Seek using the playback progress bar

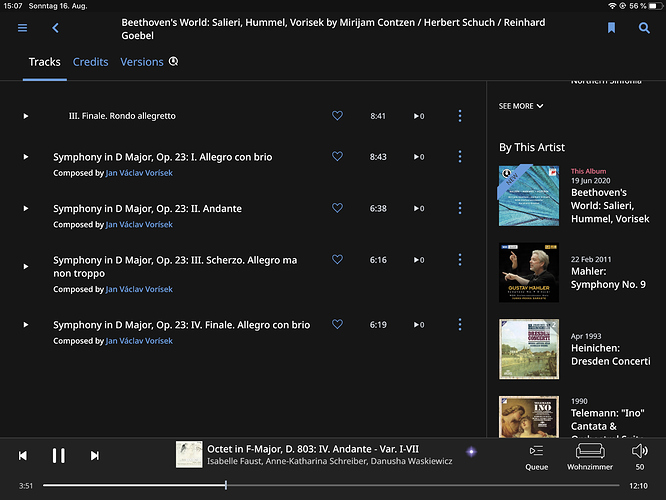pyautogui.click(x=331, y=485)
